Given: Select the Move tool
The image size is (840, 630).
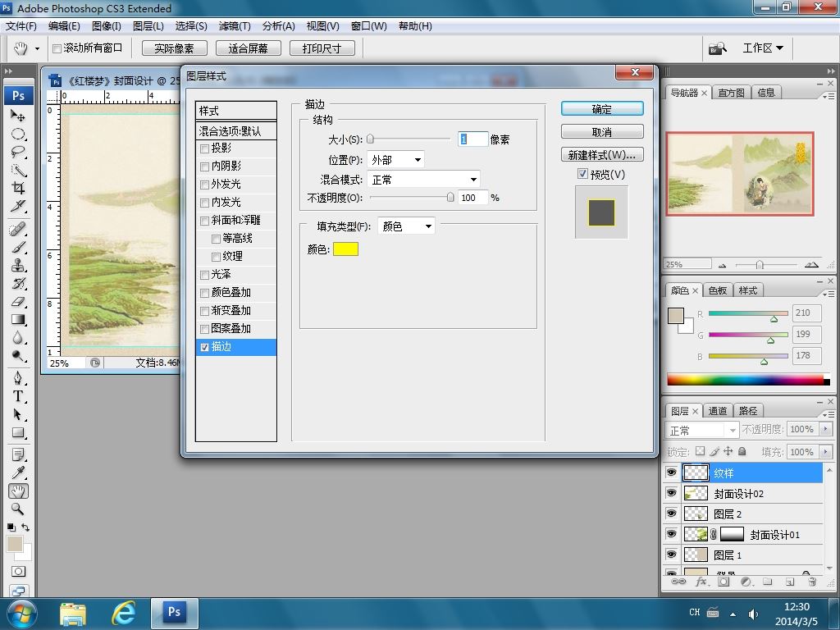Looking at the screenshot, I should pos(18,116).
